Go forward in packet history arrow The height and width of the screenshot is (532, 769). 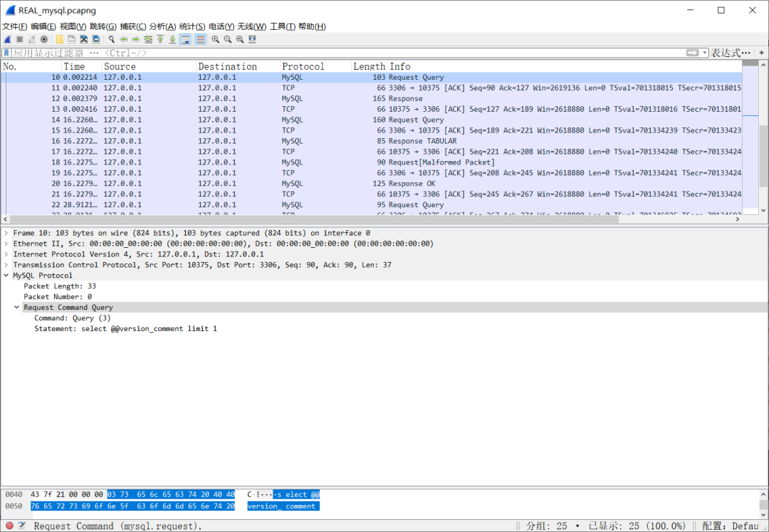point(136,40)
